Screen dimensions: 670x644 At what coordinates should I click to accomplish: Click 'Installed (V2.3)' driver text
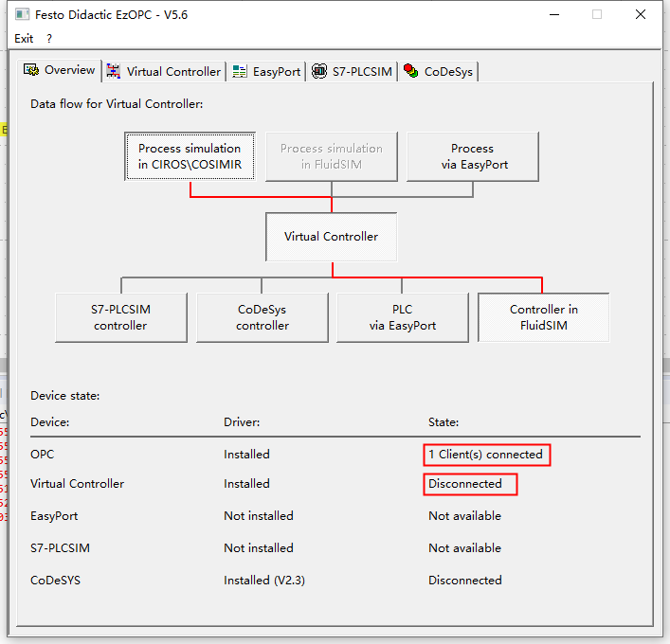pyautogui.click(x=264, y=581)
